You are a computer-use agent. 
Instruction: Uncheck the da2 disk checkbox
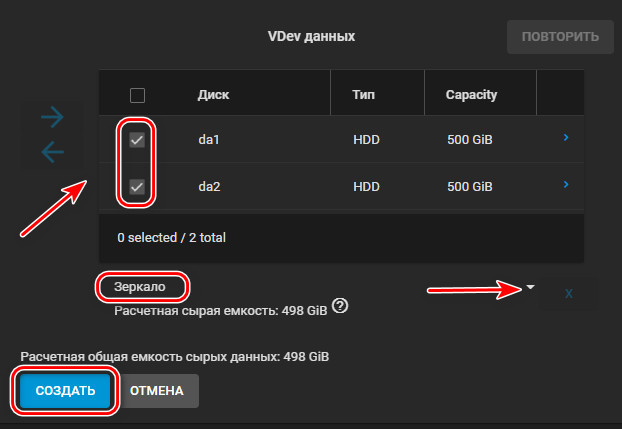coord(137,187)
